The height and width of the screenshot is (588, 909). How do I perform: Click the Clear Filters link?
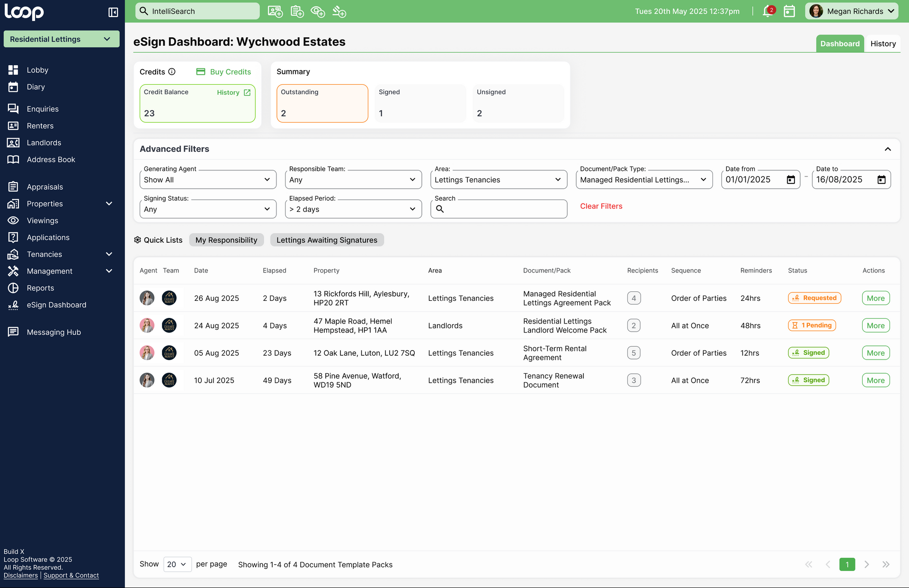click(x=601, y=206)
